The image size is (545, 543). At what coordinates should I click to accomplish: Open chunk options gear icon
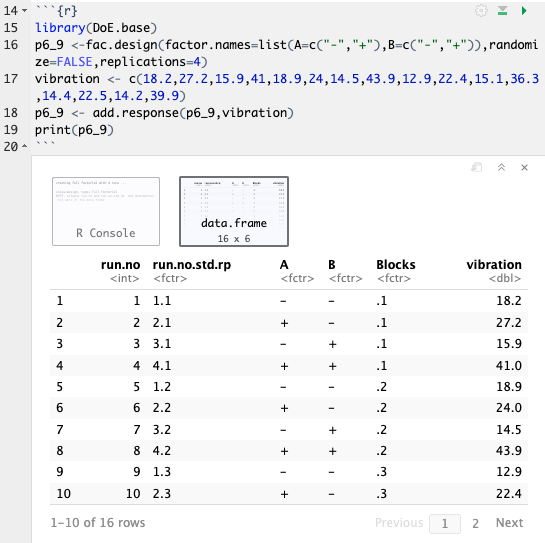481,11
